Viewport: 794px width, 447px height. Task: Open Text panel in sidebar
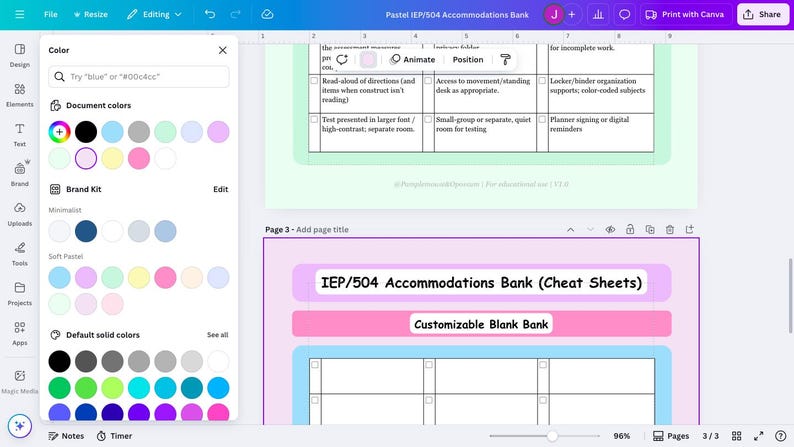[x=20, y=135]
